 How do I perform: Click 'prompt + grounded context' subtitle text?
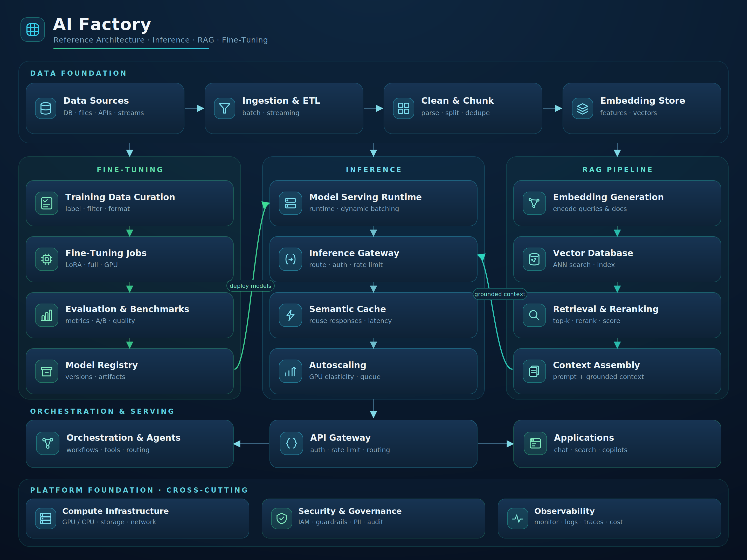coord(598,377)
